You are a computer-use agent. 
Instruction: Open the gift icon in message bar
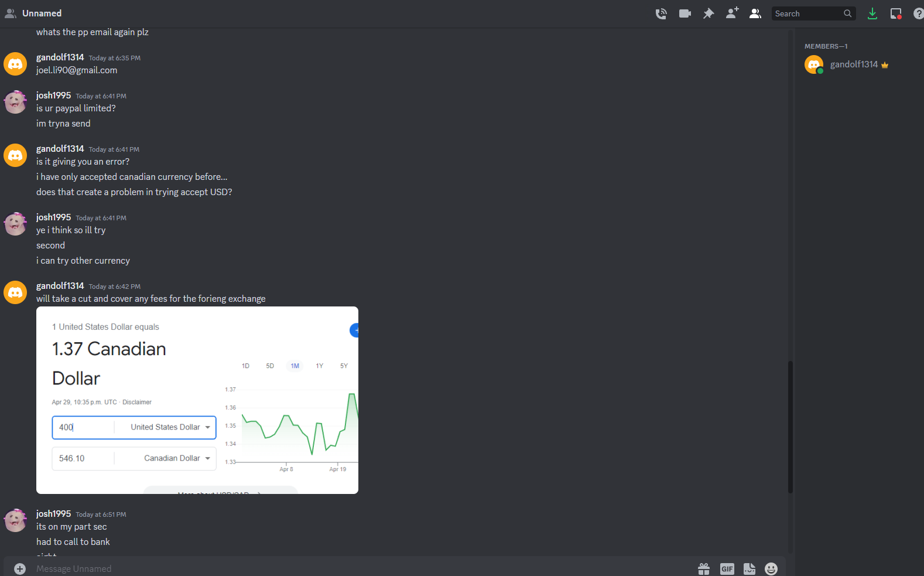point(704,568)
